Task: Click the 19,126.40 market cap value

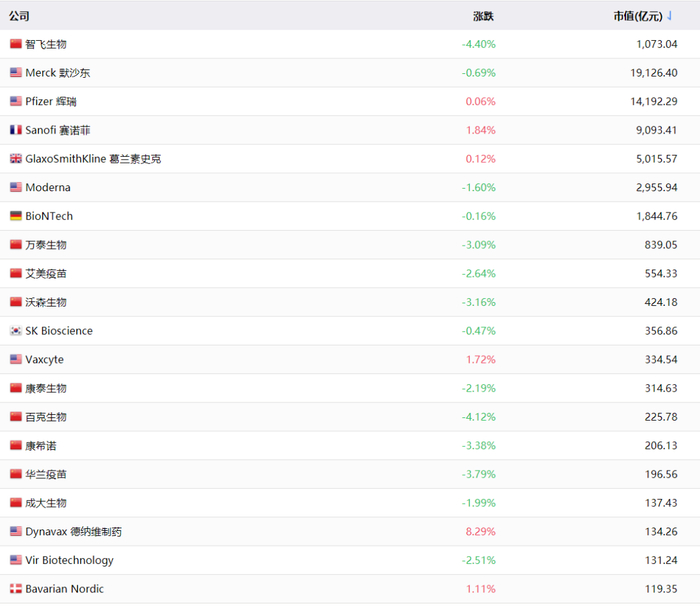Action: (654, 73)
